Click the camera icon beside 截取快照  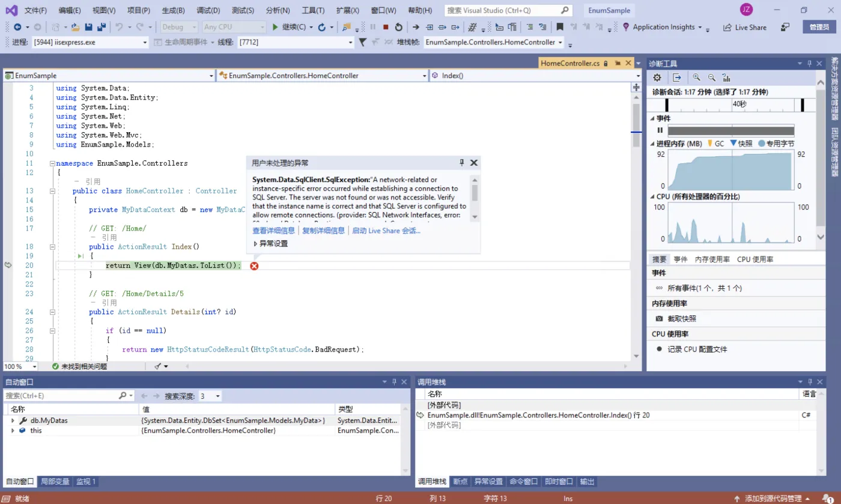659,318
